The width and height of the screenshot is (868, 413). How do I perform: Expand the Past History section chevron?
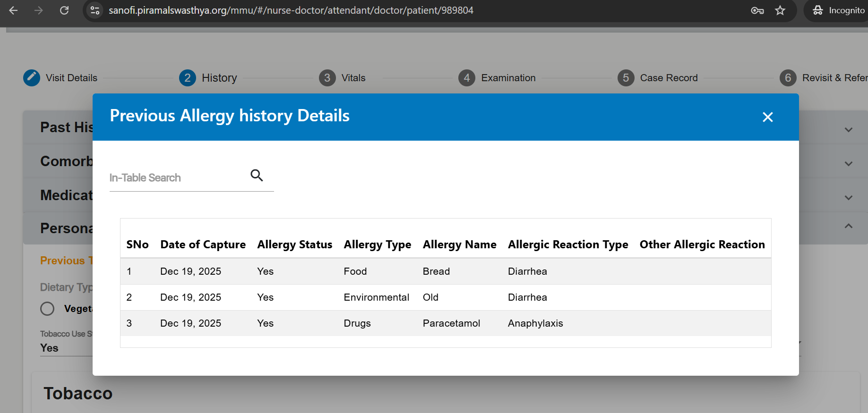click(848, 130)
